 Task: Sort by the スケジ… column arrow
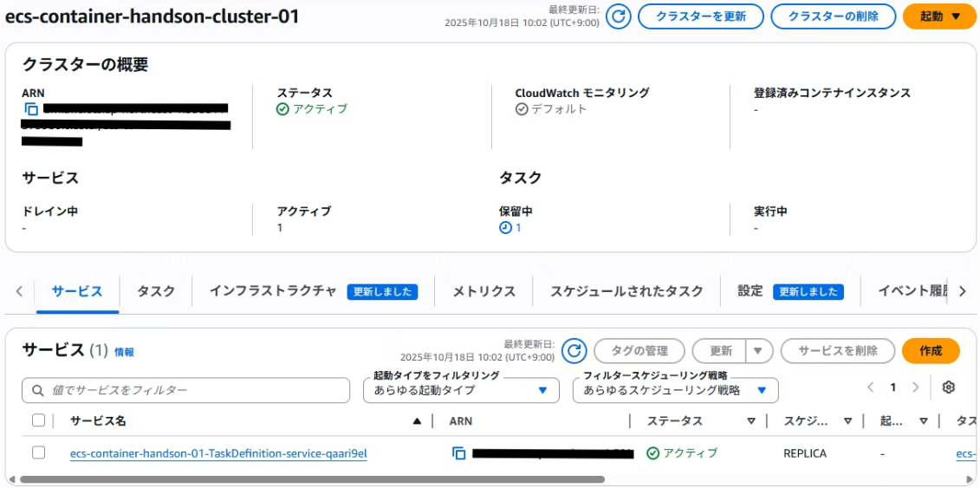pyautogui.click(x=847, y=421)
